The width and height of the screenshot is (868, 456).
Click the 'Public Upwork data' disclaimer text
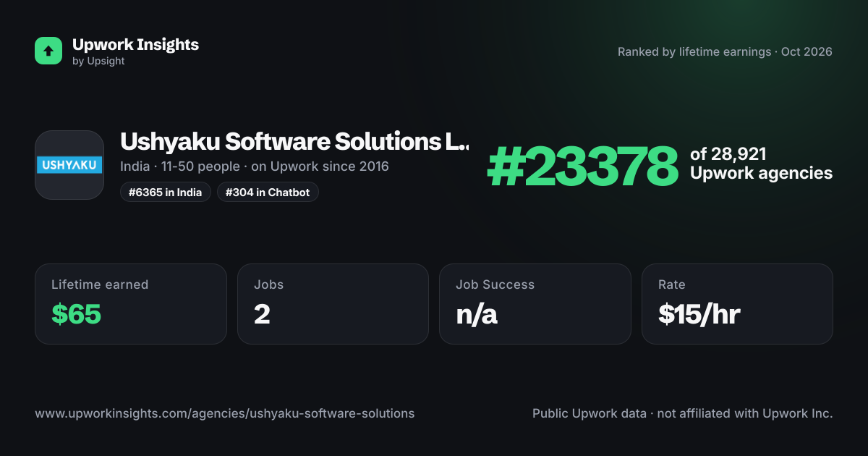pos(683,413)
